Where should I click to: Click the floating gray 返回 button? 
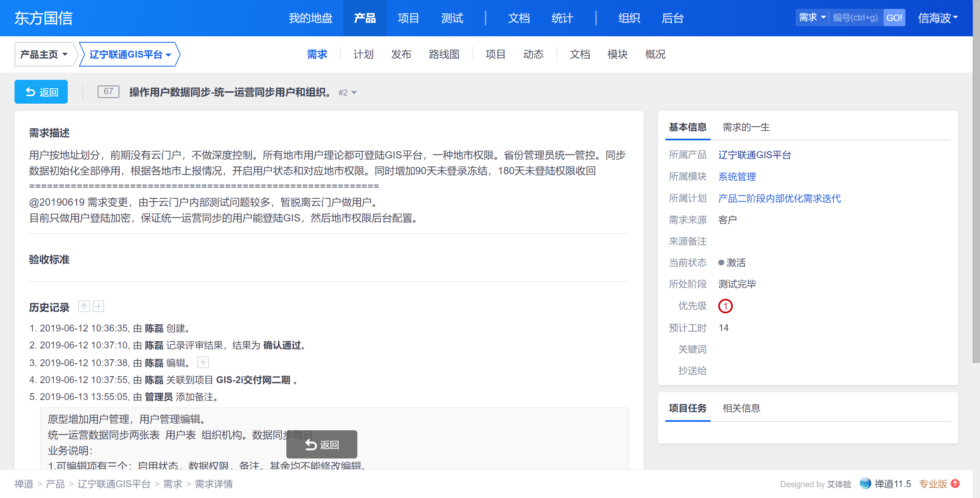321,444
